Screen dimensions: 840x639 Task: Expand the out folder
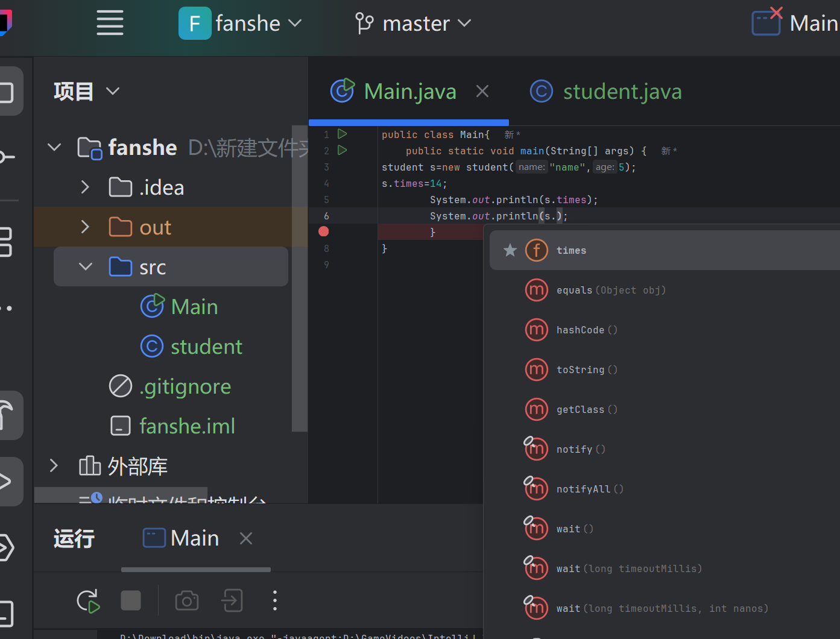pos(85,227)
